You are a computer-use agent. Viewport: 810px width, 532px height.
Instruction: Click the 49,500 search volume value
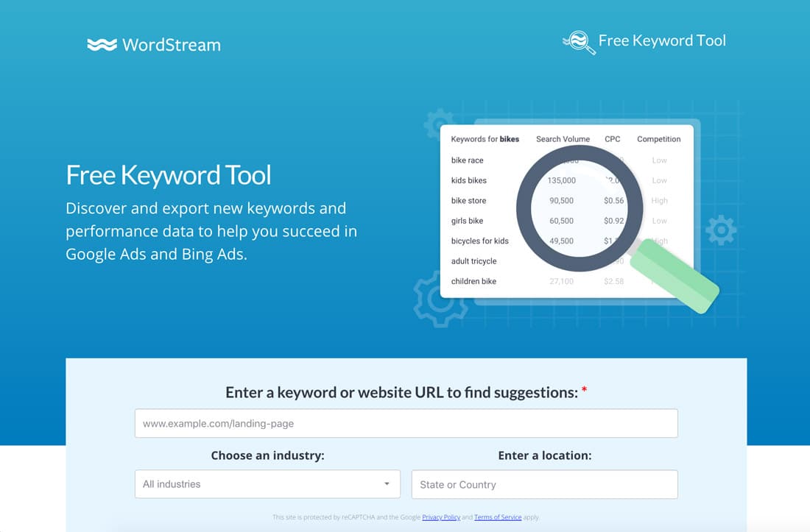(562, 241)
